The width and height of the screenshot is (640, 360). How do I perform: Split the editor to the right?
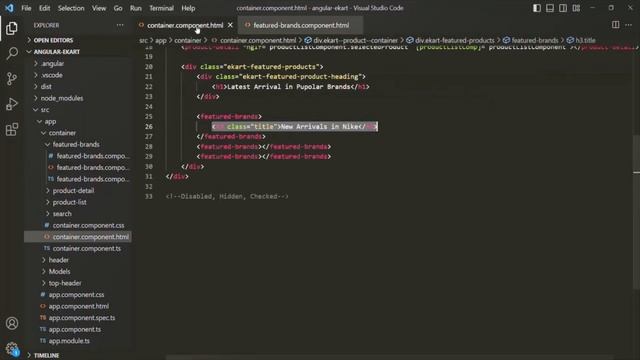coord(616,25)
